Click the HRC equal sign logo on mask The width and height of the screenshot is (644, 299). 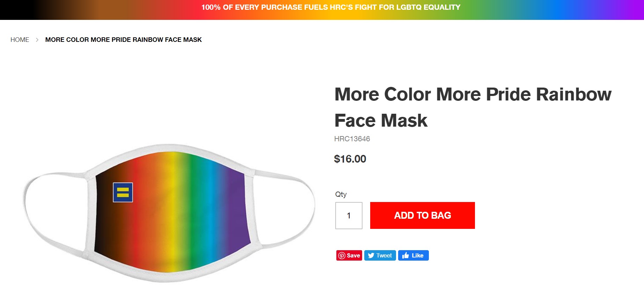pos(123,192)
